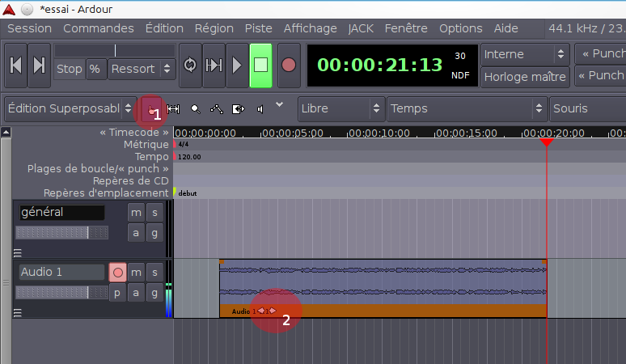Solo the Audio 1 track
The height and width of the screenshot is (364, 626).
pyautogui.click(x=154, y=273)
